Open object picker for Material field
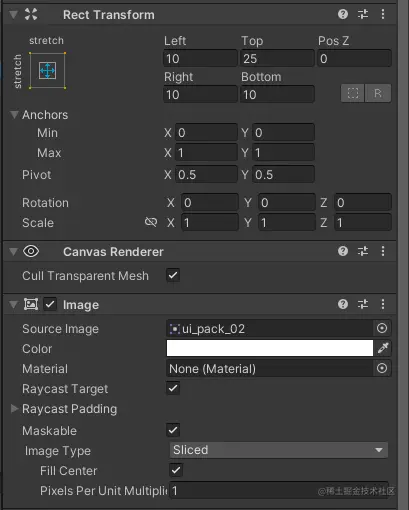409x510 pixels. coord(382,368)
